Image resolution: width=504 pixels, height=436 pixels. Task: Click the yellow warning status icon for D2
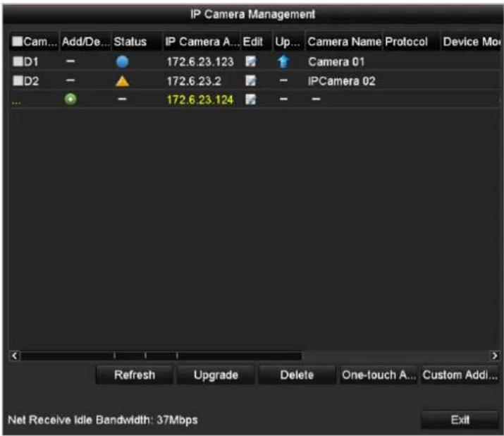[122, 81]
